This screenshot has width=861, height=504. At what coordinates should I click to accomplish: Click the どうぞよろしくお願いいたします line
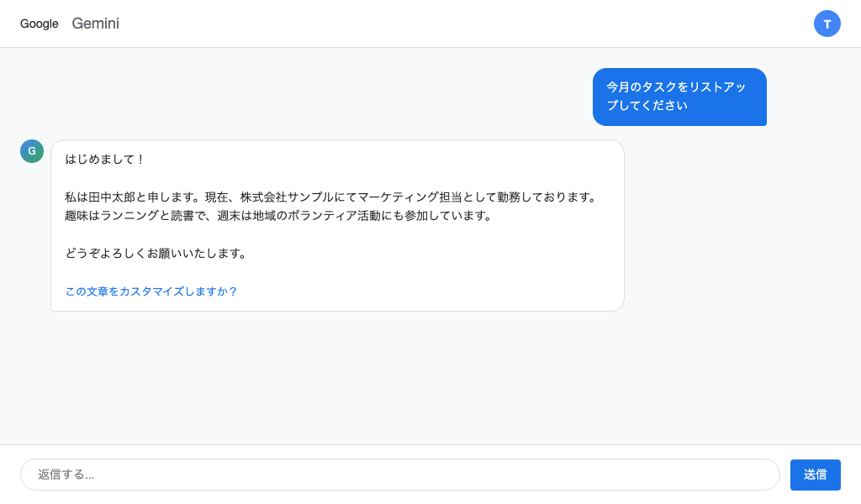pyautogui.click(x=156, y=253)
